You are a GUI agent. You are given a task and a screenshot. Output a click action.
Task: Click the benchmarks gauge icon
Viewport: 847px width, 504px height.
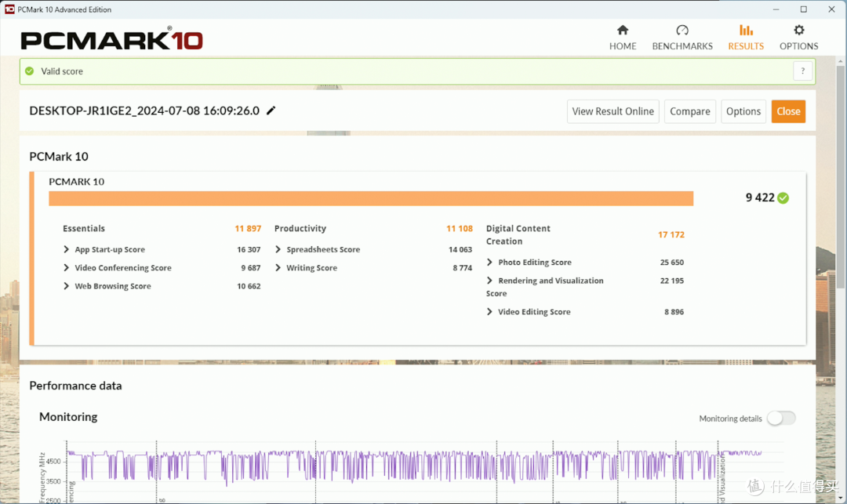click(682, 30)
